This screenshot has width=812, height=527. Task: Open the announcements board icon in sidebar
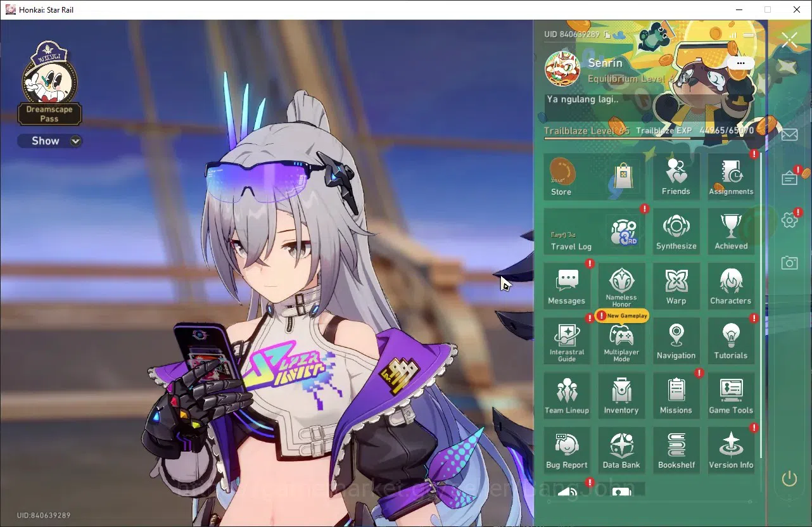click(789, 178)
